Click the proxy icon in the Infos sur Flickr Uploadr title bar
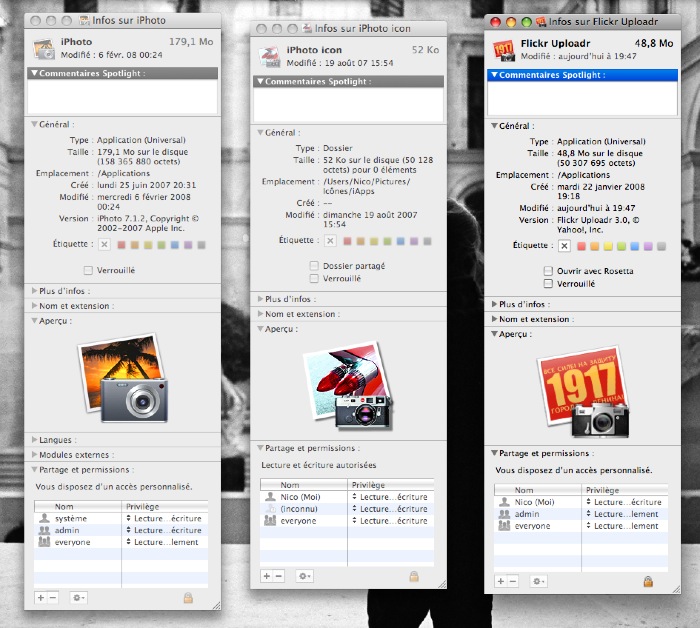Screen dimensions: 700x628 [x=541, y=21]
